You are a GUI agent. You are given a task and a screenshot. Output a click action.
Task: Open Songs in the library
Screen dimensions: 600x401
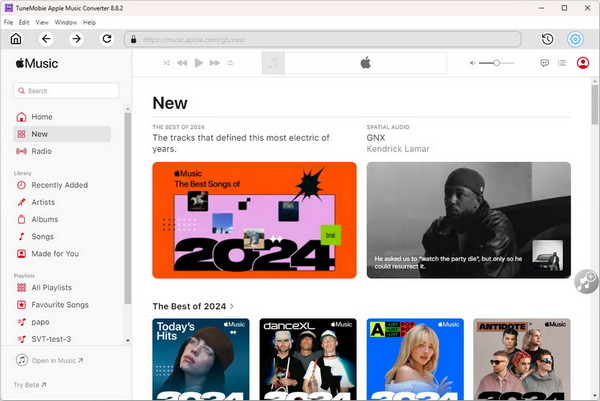[62, 236]
